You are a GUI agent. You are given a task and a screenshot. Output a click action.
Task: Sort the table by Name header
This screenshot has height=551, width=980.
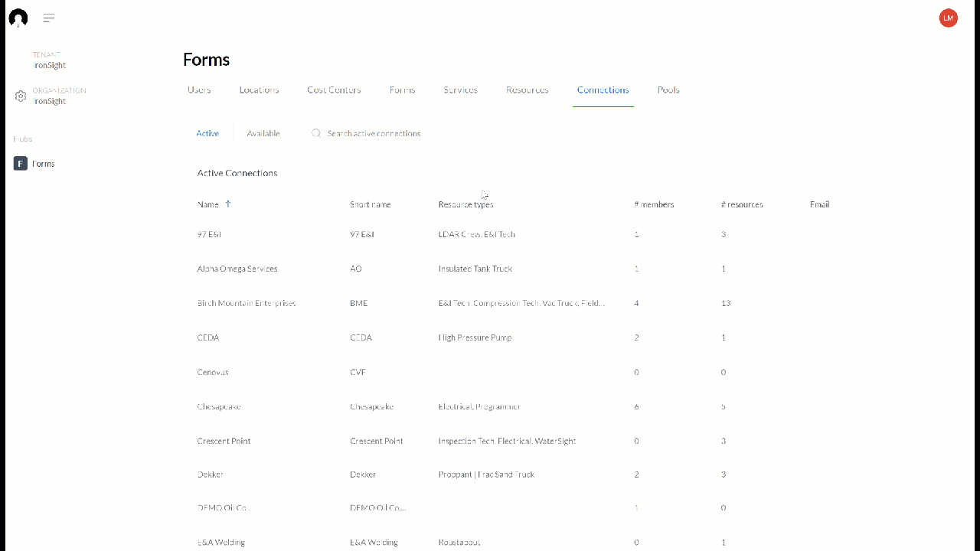(x=207, y=204)
